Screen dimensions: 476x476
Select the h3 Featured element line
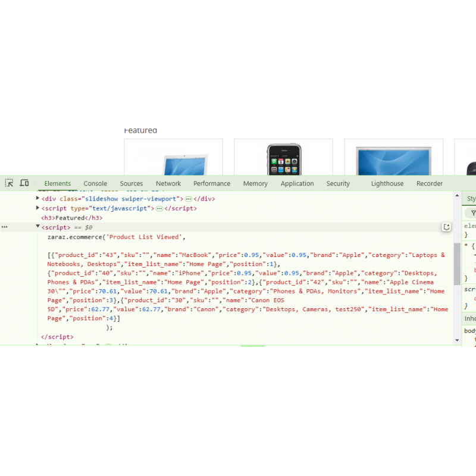[x=71, y=218]
